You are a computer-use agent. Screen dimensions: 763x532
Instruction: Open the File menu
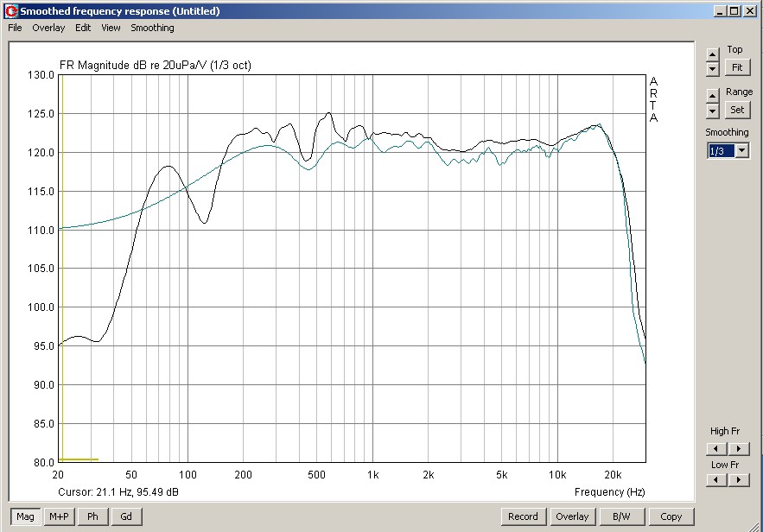click(15, 28)
